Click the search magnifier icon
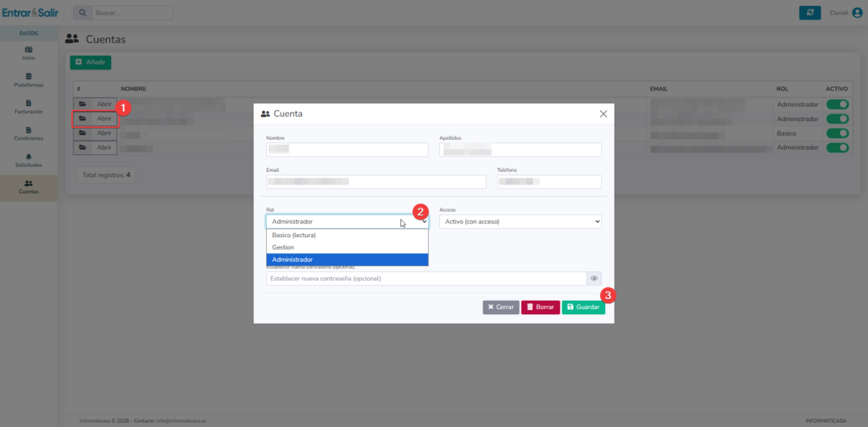The height and width of the screenshot is (427, 868). pyautogui.click(x=82, y=12)
